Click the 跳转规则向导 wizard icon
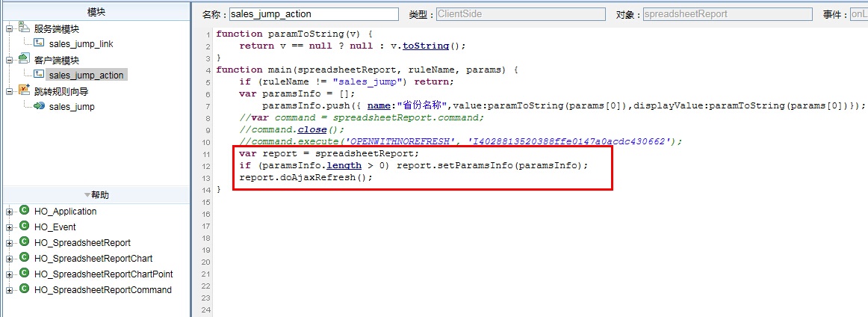This screenshot has height=317, width=868. click(24, 90)
